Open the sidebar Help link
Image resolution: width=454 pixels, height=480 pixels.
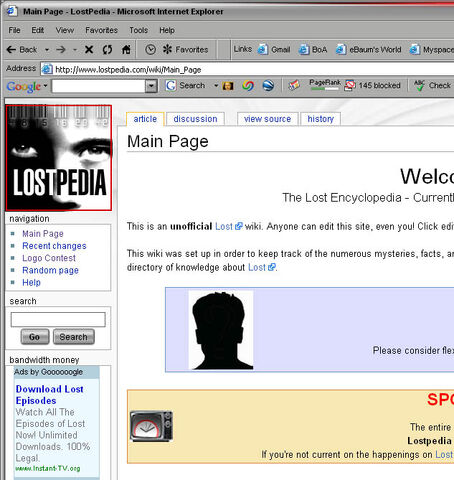31,283
